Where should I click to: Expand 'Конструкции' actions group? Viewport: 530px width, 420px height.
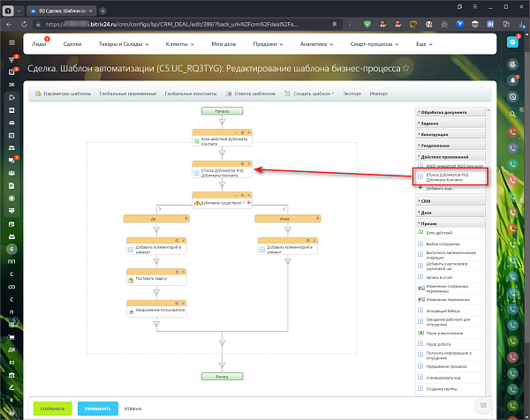(x=450, y=134)
